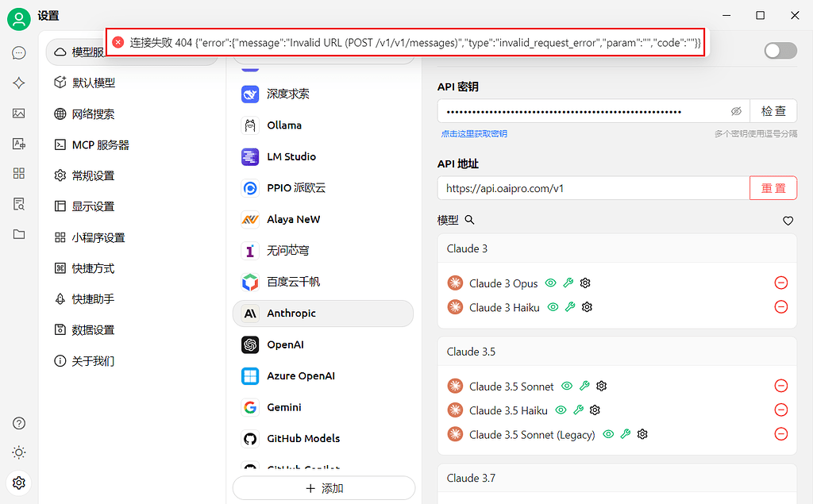Viewport: 813px width, 504px height.
Task: Open settings gear for Claude 3.5 Sonnet
Action: (602, 386)
